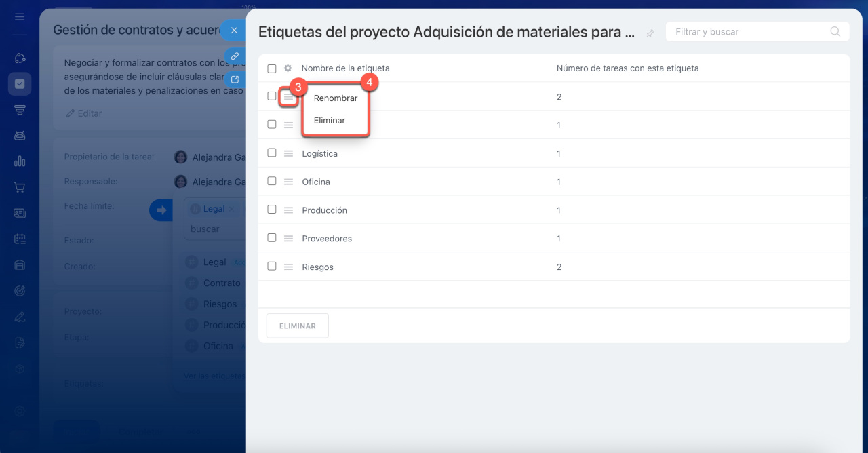Click the pin icon next to panel title
Viewport: 868px width, 453px height.
point(650,33)
